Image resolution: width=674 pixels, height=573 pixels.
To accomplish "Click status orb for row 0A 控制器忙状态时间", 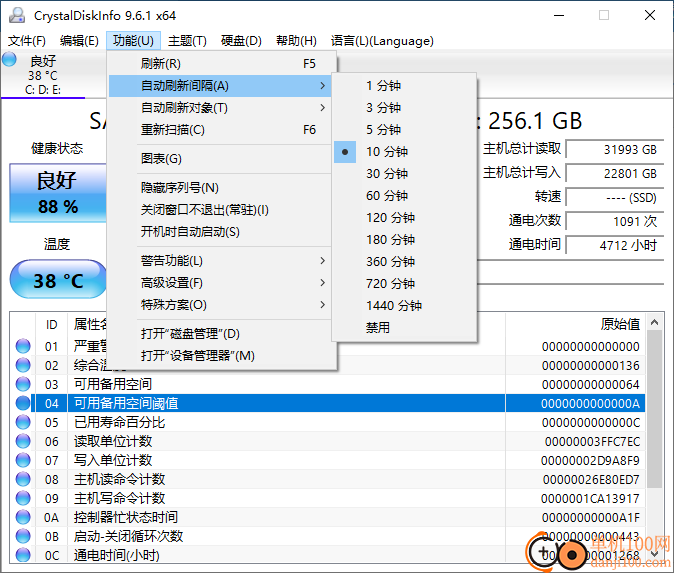I will coord(23,517).
